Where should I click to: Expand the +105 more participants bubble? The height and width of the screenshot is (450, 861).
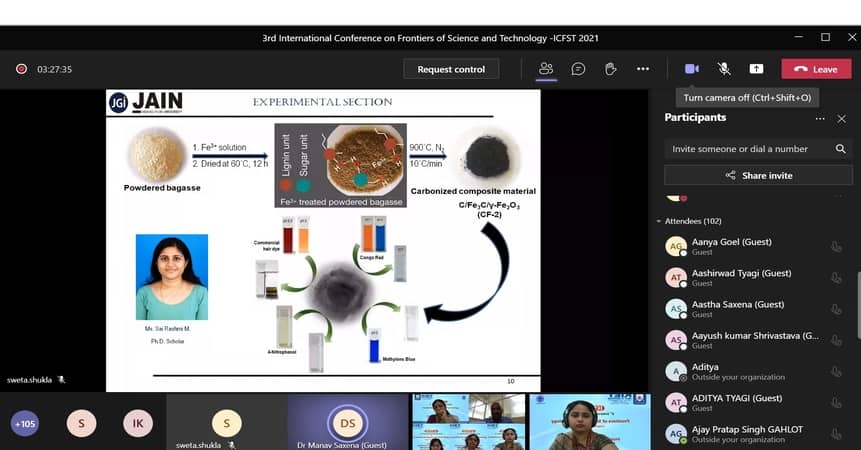pos(25,423)
